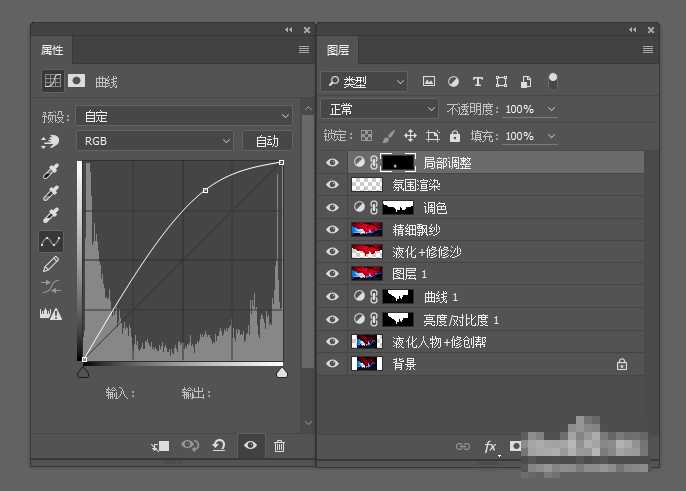Hide the 曲线 1 adjustment layer
This screenshot has width=686, height=491.
(333, 297)
